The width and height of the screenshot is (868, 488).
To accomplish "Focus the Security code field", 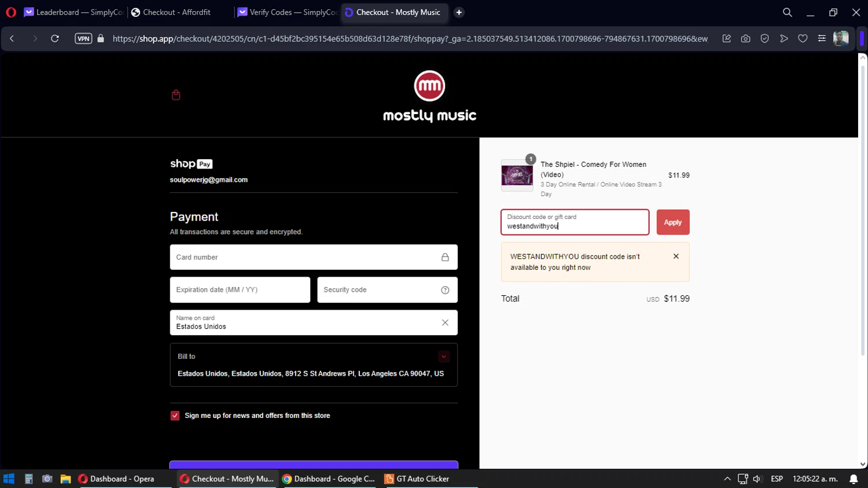I will (x=387, y=290).
